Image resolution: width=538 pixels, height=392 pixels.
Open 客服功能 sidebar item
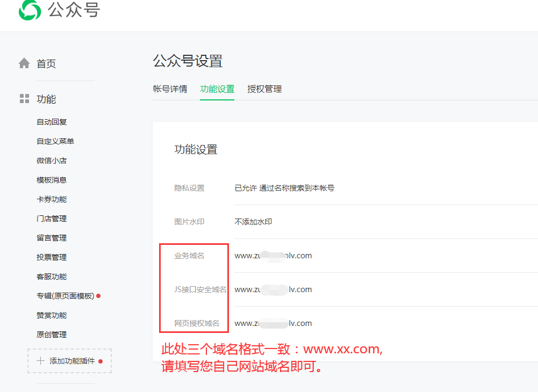(52, 277)
